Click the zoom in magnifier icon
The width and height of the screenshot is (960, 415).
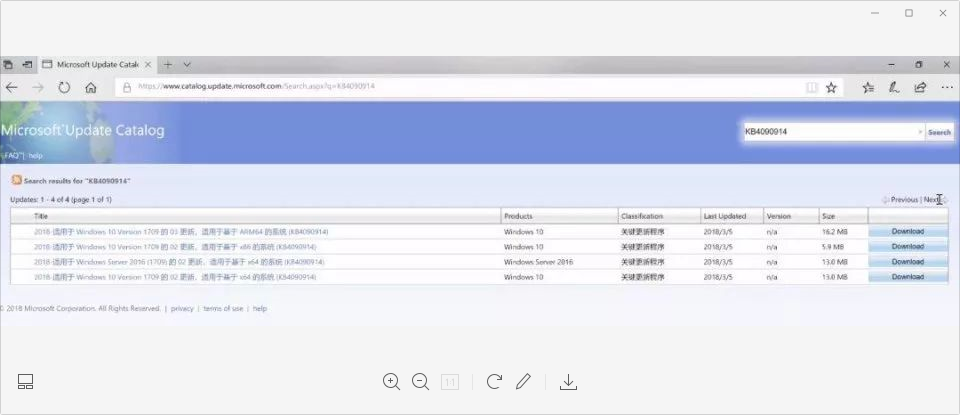click(391, 381)
